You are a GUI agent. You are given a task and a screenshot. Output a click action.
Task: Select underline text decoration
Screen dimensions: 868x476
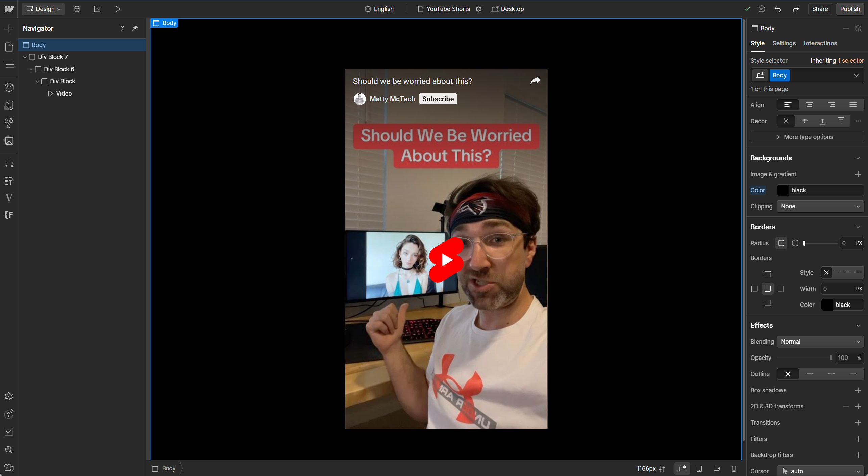click(823, 121)
